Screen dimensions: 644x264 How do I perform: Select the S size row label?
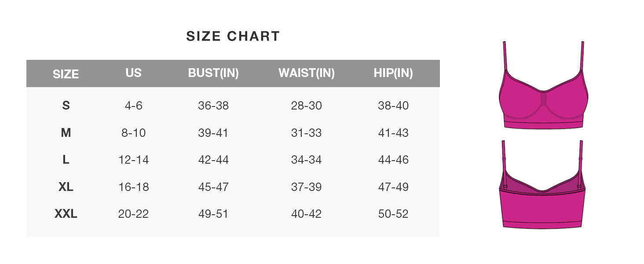(66, 106)
